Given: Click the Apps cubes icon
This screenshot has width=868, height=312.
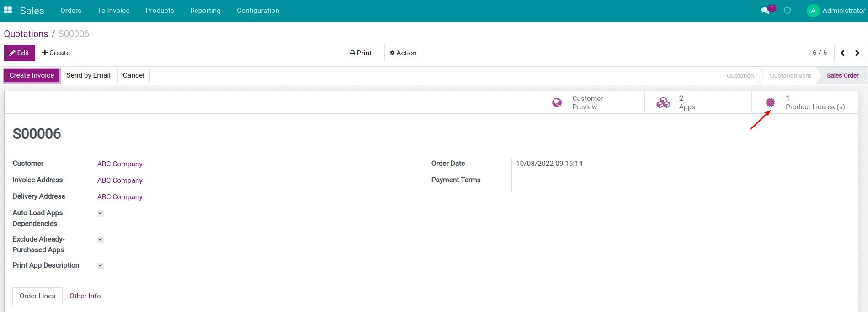Looking at the screenshot, I should point(663,103).
